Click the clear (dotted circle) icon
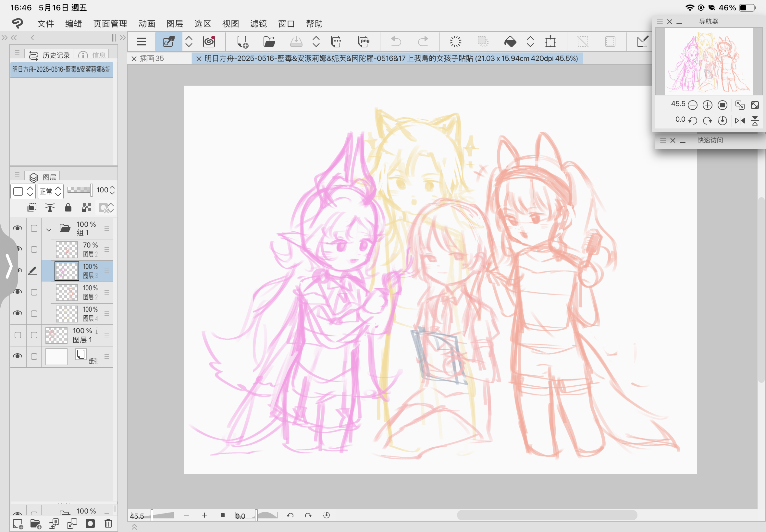 tap(455, 42)
